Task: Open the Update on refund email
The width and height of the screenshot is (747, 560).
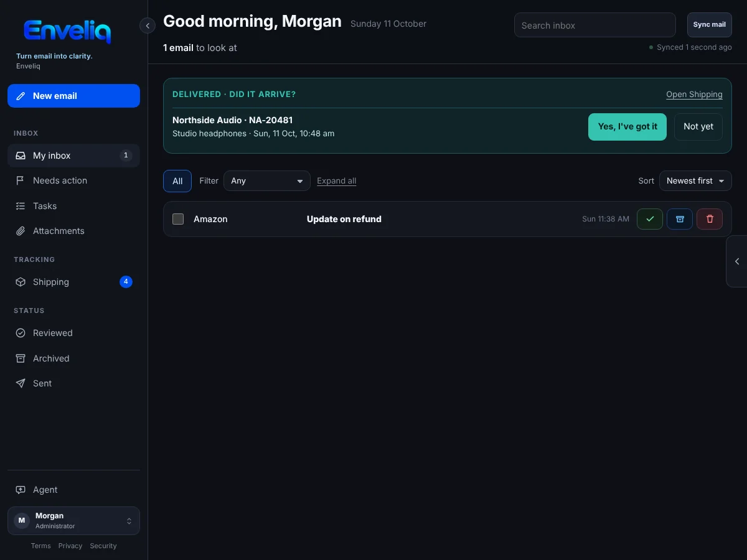Action: [x=344, y=219]
